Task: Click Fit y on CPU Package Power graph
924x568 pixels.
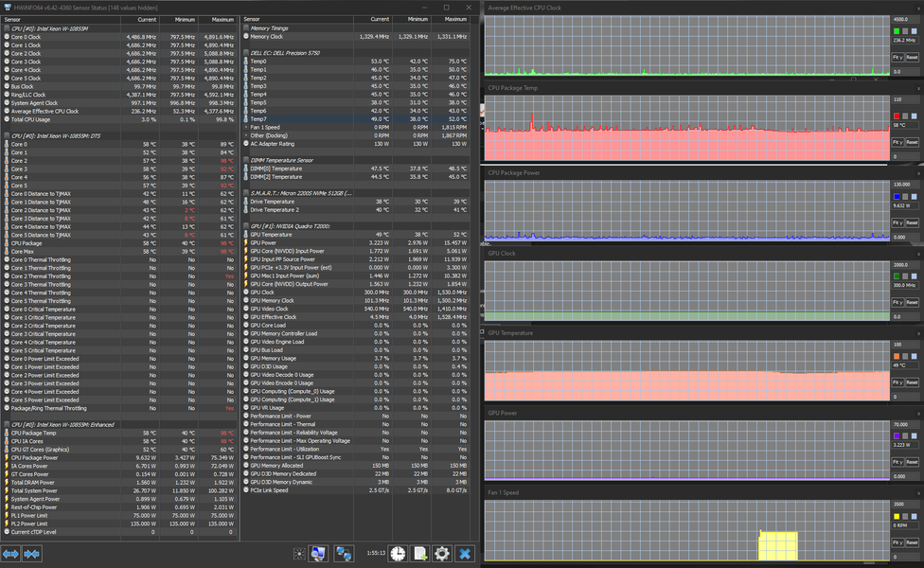Action: point(897,222)
